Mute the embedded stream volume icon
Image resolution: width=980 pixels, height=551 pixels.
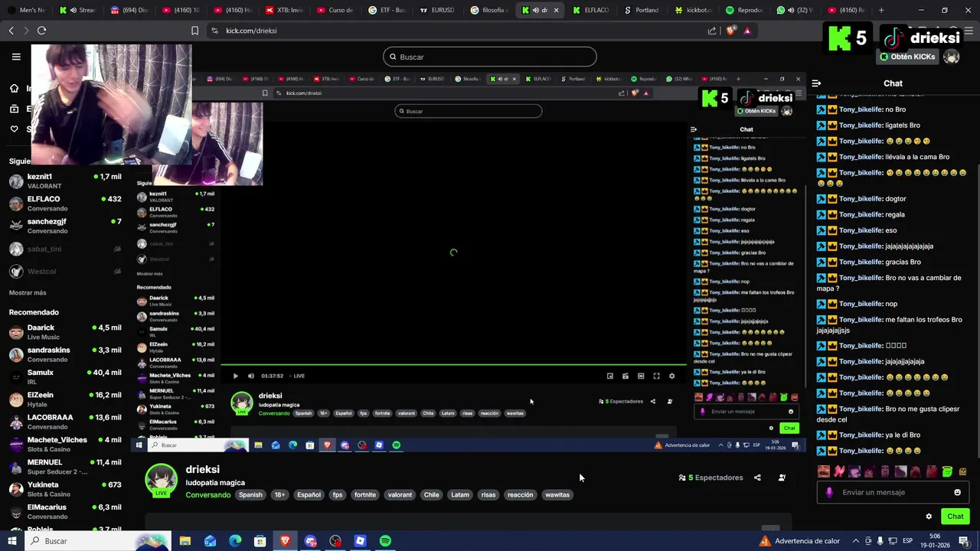coord(250,376)
